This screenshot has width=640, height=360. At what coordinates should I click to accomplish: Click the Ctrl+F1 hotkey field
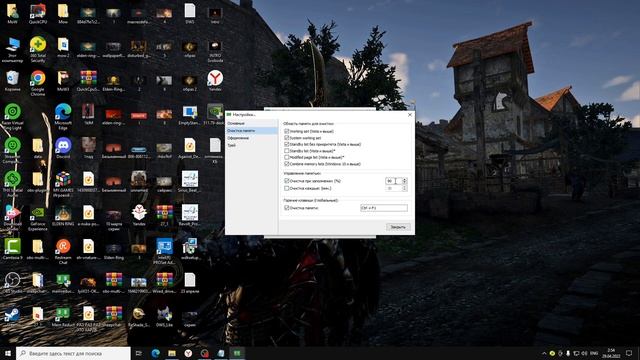click(384, 208)
